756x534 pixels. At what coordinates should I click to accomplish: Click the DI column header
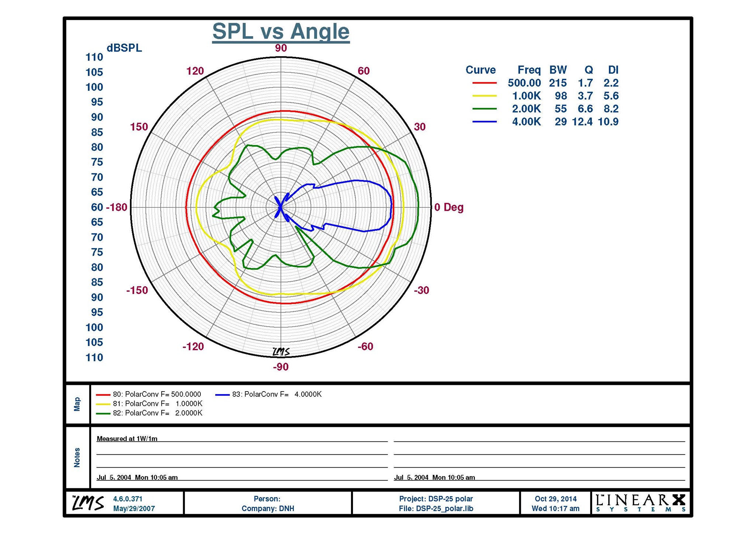[x=613, y=70]
